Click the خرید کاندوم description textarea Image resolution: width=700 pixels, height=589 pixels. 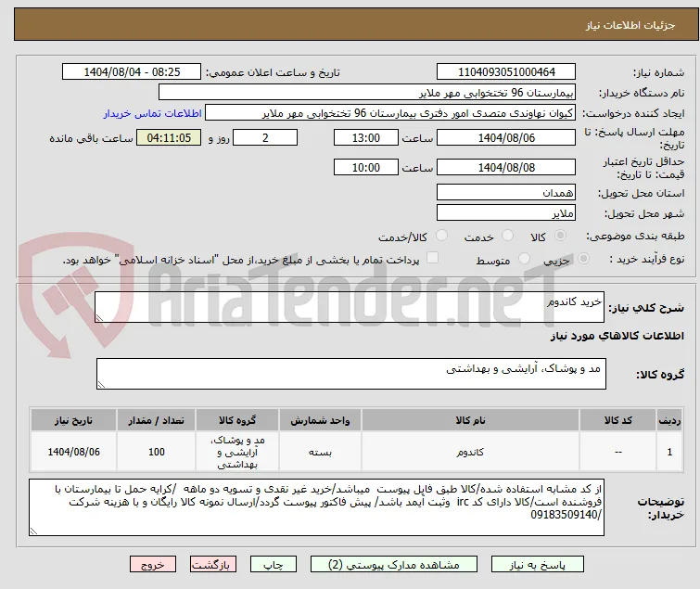tap(350, 307)
